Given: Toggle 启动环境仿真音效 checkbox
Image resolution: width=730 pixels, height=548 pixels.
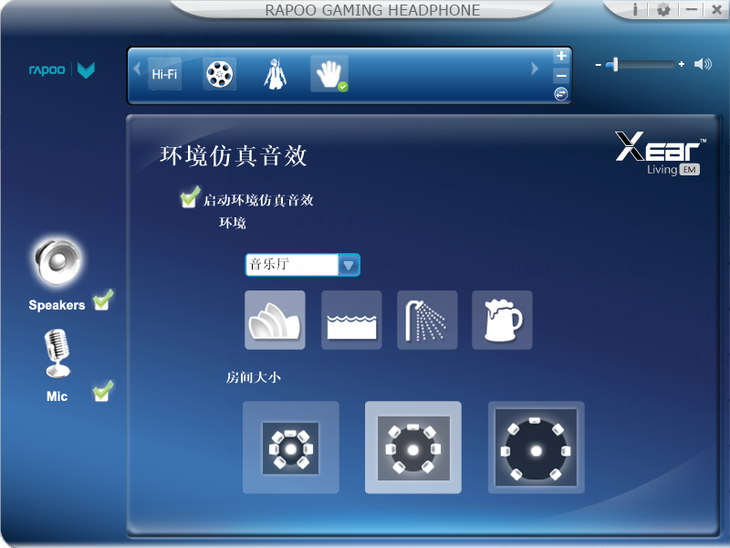Looking at the screenshot, I should pos(189,197).
